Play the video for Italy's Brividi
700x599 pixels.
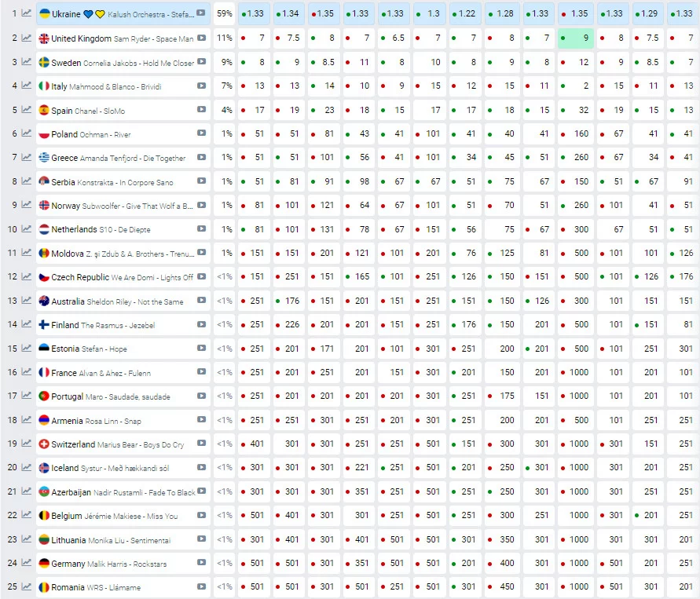point(201,86)
